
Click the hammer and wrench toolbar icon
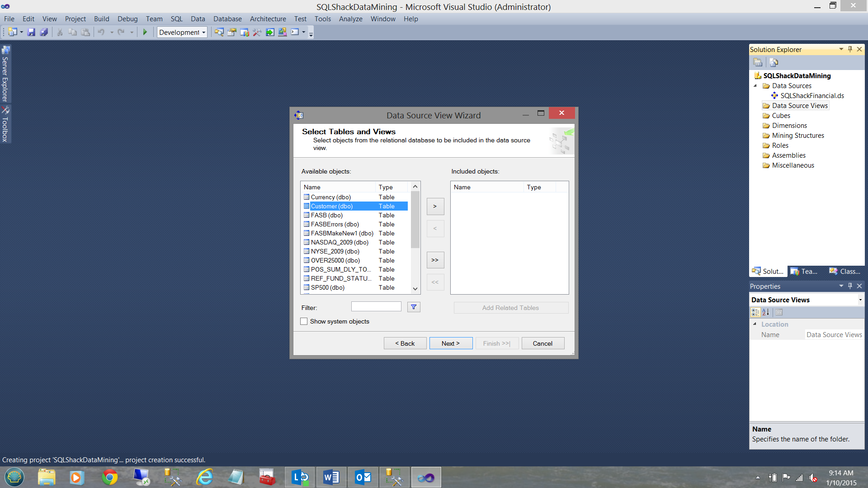coord(257,32)
